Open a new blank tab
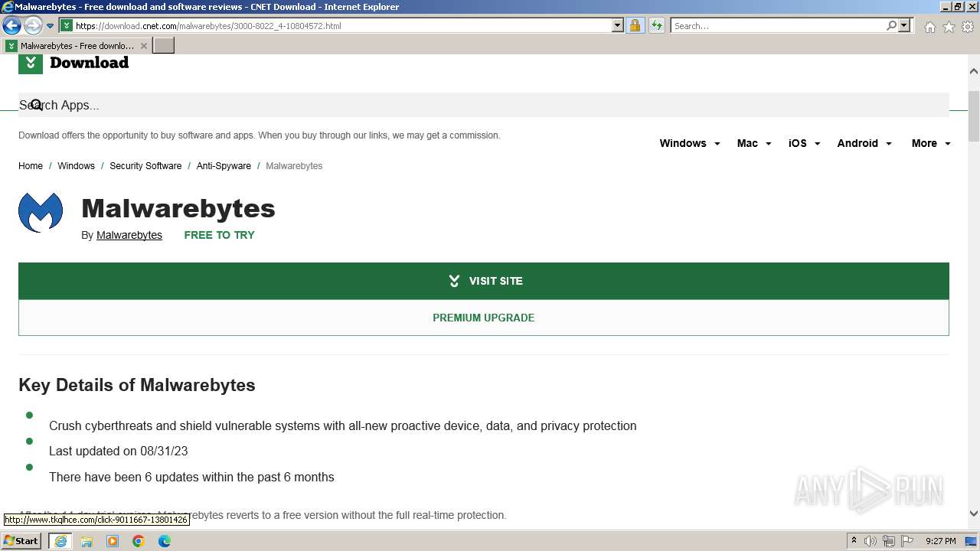This screenshot has height=551, width=980. [x=164, y=46]
